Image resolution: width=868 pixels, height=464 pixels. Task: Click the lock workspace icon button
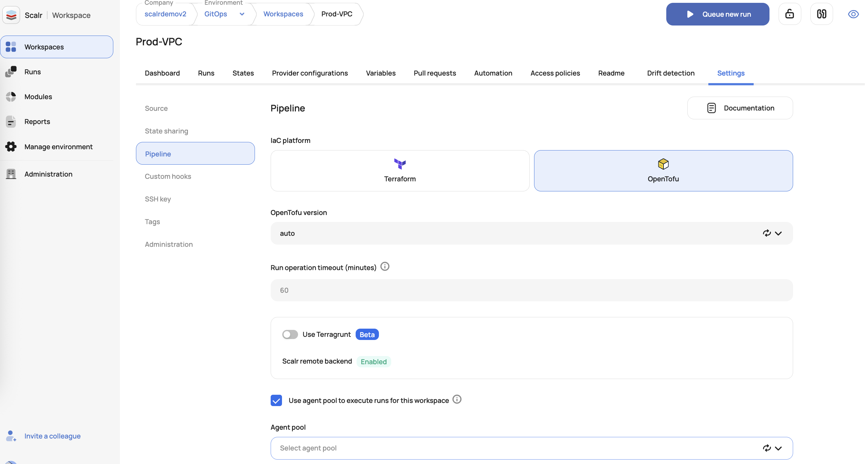click(x=789, y=14)
